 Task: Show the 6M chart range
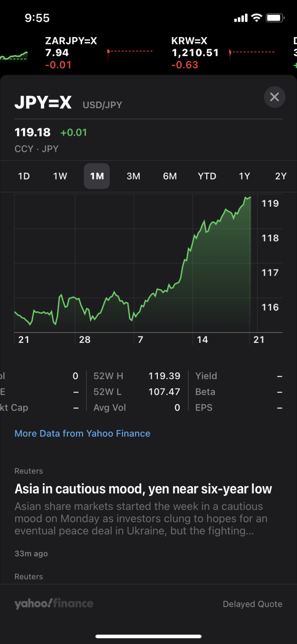(x=170, y=176)
